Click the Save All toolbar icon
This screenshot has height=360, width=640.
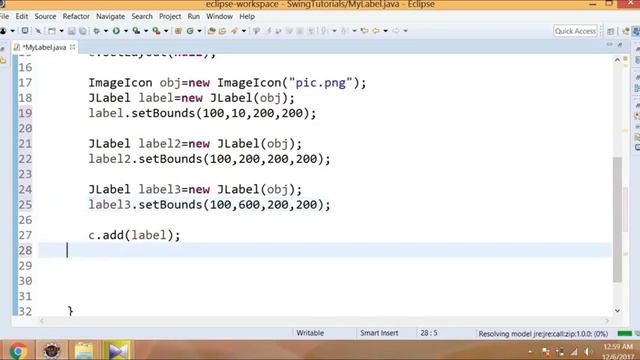[83, 31]
